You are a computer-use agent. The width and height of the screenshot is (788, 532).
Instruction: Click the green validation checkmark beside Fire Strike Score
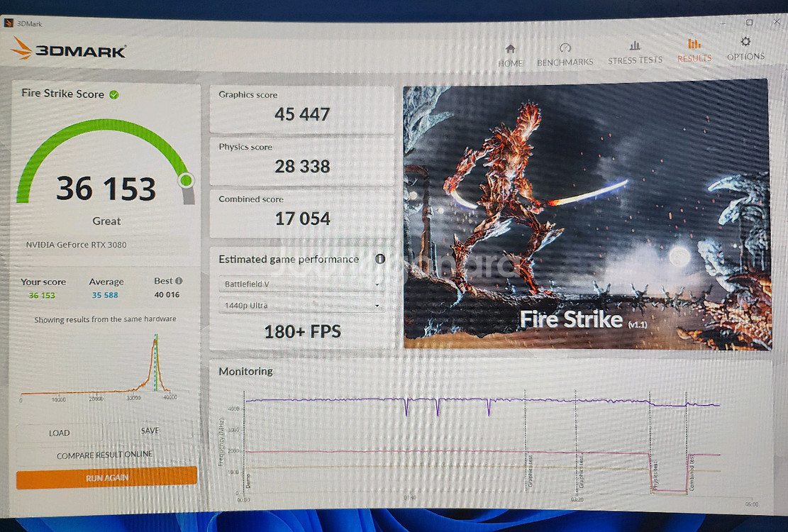[114, 94]
